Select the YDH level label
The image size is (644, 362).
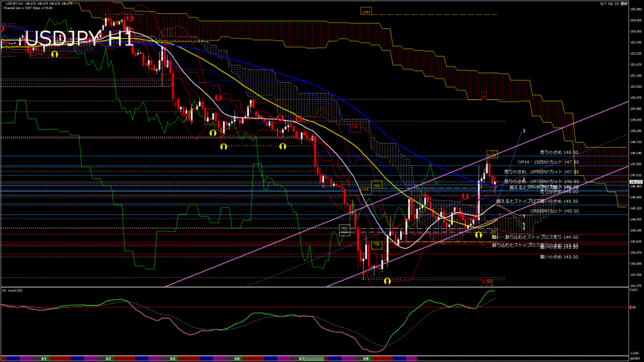376,185
